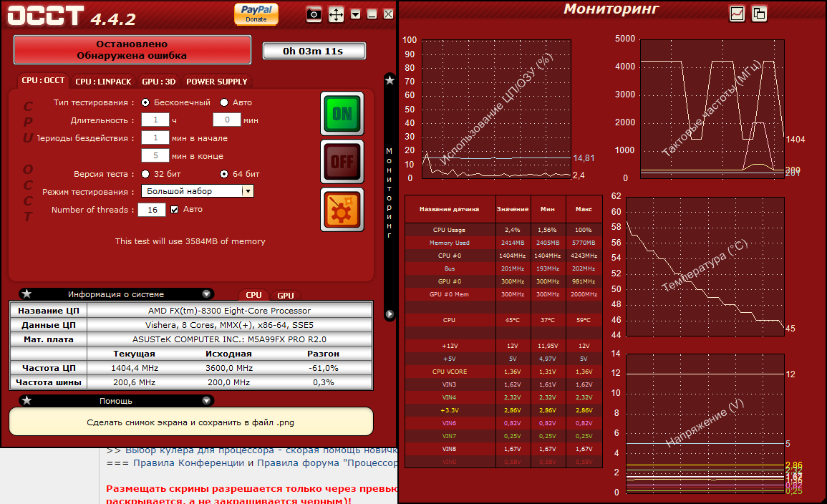Click the idle minutes at end field

coord(155,155)
